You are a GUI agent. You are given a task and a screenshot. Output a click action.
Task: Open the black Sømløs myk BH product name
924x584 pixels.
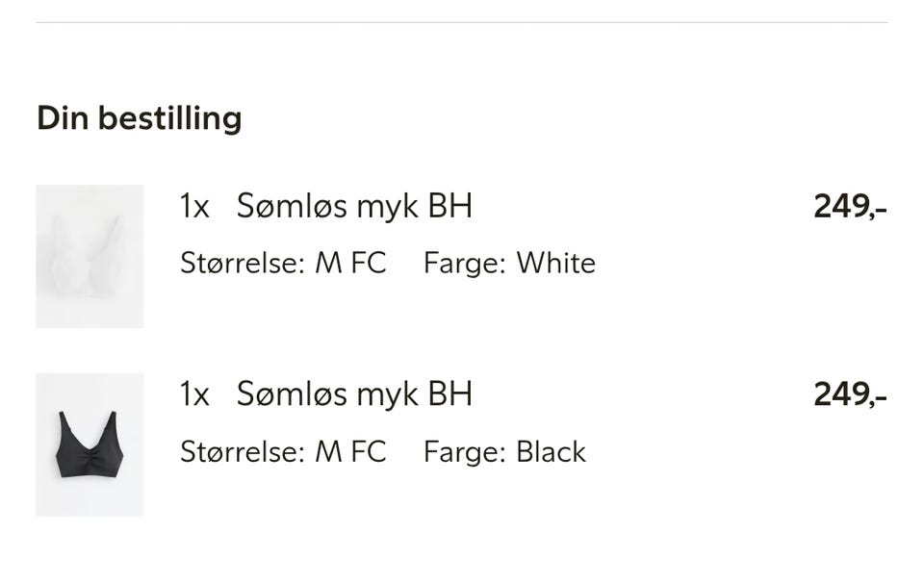pyautogui.click(x=354, y=394)
